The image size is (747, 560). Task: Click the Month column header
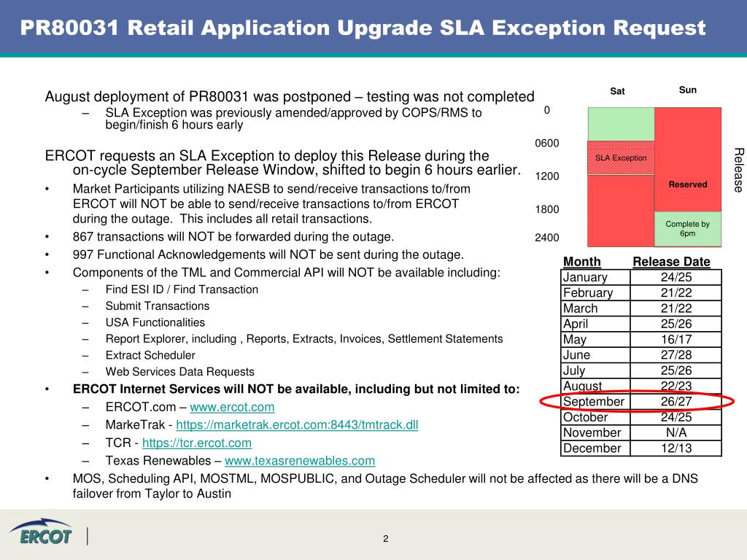tap(581, 262)
